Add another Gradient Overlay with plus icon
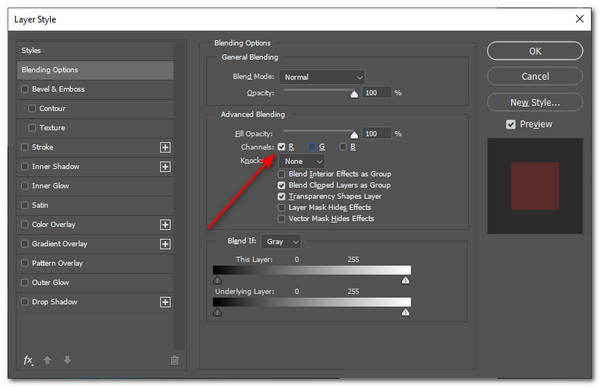 (x=165, y=244)
